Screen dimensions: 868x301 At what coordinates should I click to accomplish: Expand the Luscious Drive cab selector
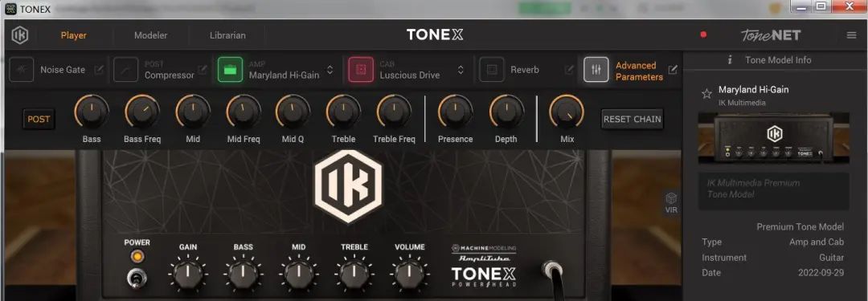(461, 70)
